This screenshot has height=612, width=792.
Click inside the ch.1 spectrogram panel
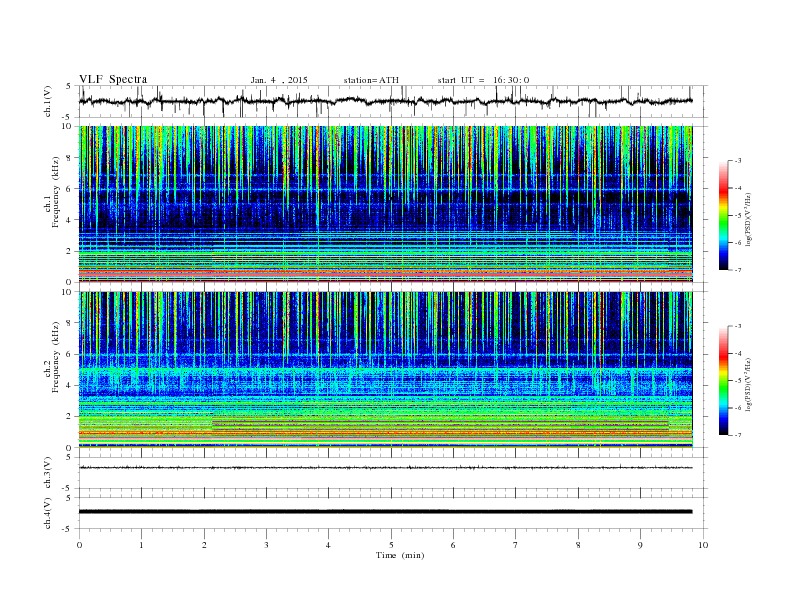(x=385, y=204)
